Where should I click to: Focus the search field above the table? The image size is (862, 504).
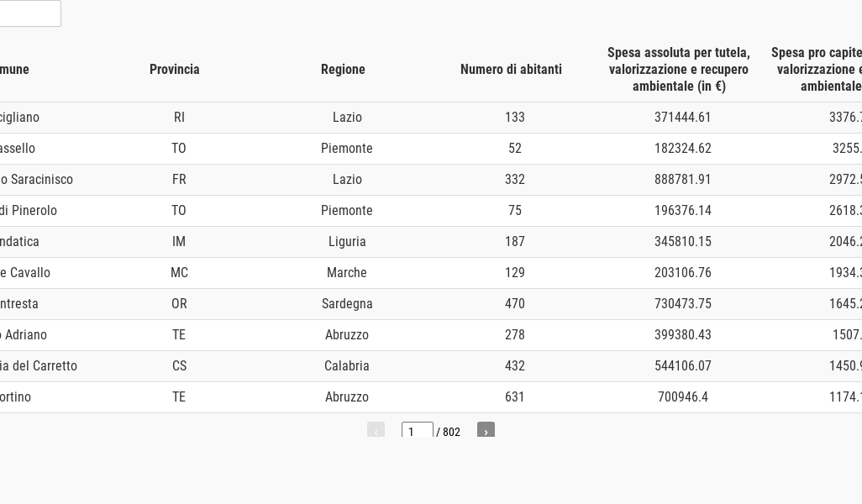[29, 13]
